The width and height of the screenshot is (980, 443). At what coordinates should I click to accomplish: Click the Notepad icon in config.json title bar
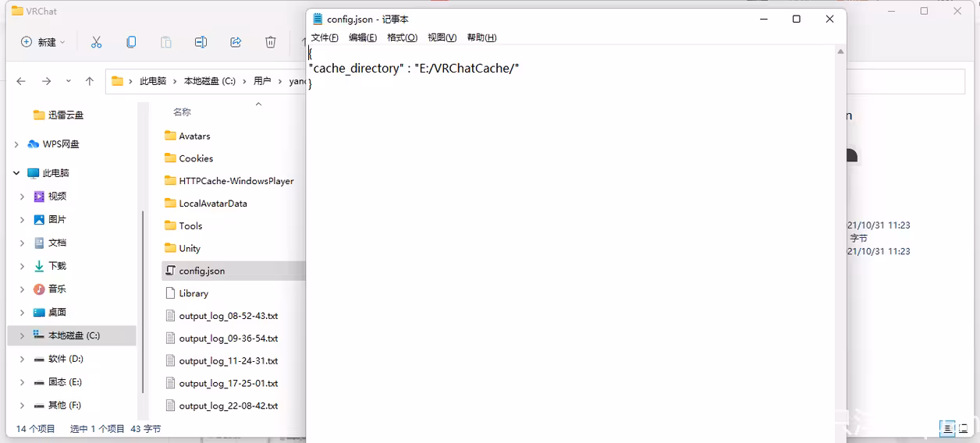pos(318,19)
